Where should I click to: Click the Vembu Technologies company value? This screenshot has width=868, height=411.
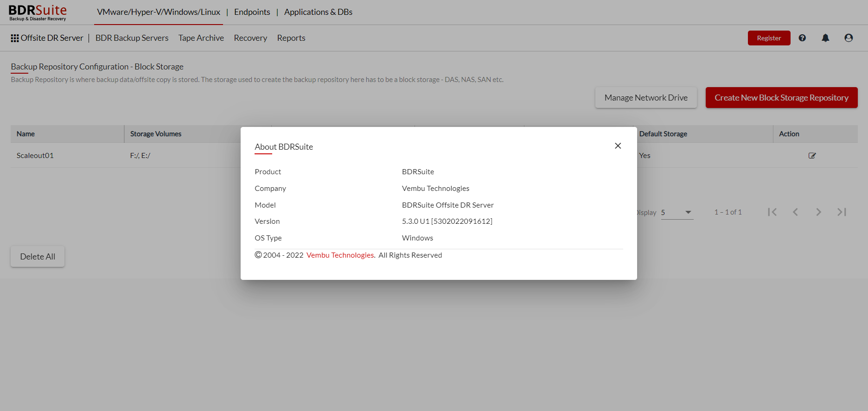click(x=435, y=189)
